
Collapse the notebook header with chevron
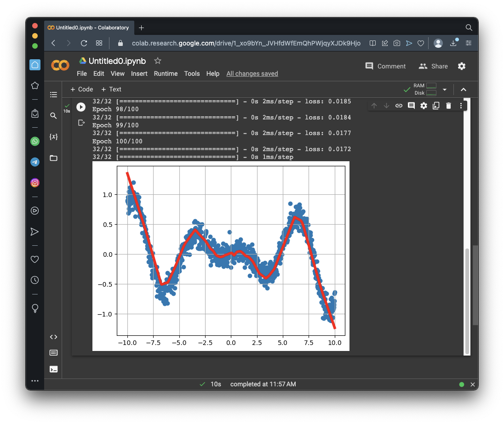coord(464,90)
